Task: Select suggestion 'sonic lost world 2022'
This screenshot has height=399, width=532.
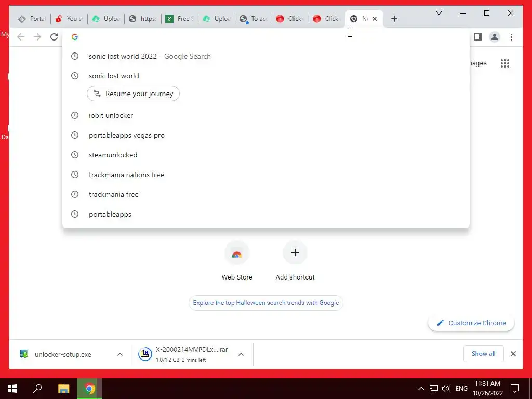Action: click(x=265, y=56)
